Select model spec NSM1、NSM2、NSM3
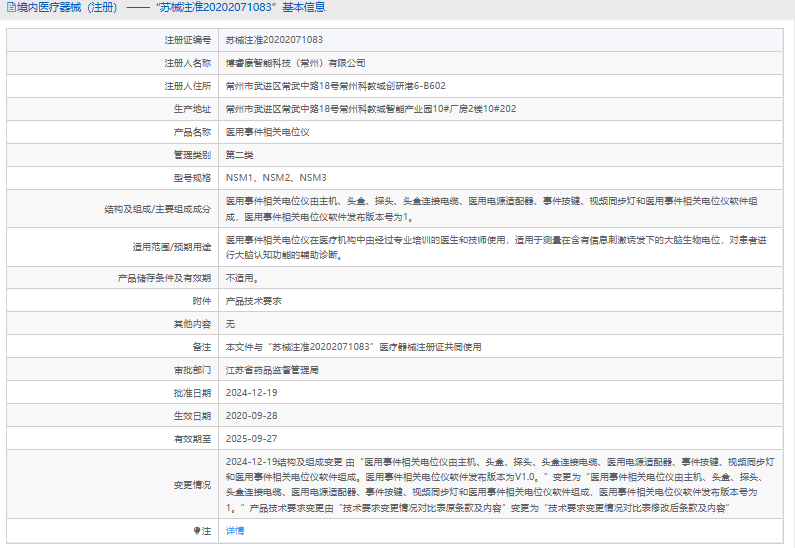Image resolution: width=795 pixels, height=548 pixels. pos(276,177)
